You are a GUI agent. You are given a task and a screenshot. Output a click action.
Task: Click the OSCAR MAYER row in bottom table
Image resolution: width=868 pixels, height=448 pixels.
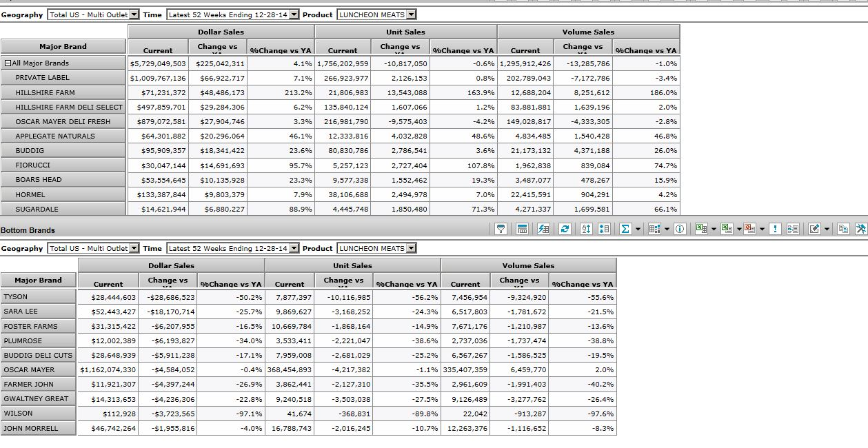[38, 370]
